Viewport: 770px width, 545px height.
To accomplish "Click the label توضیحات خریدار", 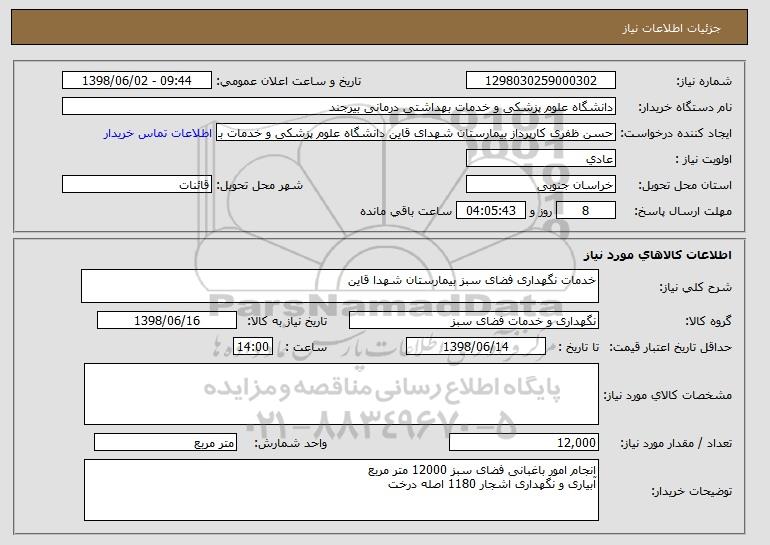I will (691, 491).
